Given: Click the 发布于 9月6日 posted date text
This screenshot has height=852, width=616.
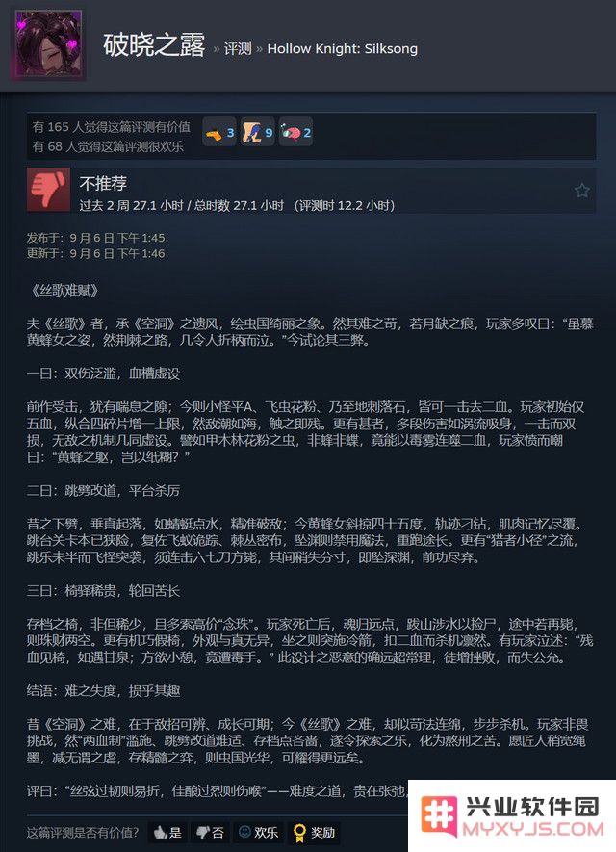Looking at the screenshot, I should coord(95,238).
